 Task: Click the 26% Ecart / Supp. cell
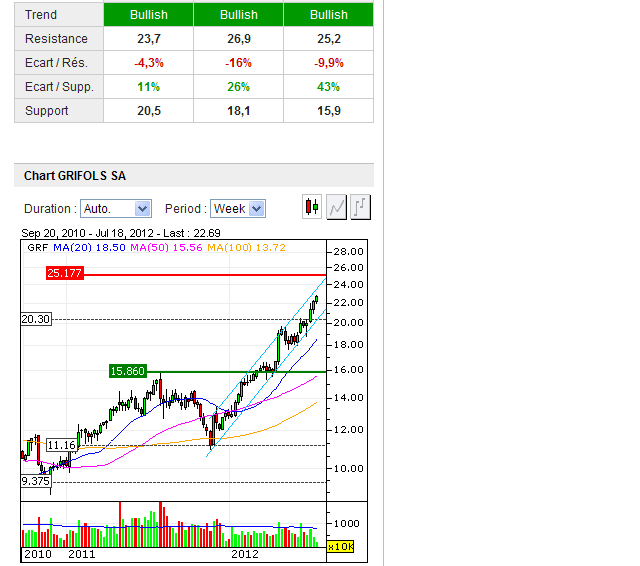pos(239,87)
